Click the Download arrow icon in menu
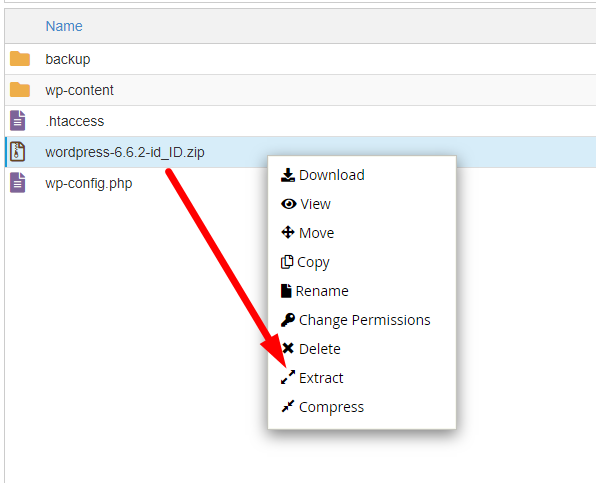The image size is (596, 483). pyautogui.click(x=288, y=175)
